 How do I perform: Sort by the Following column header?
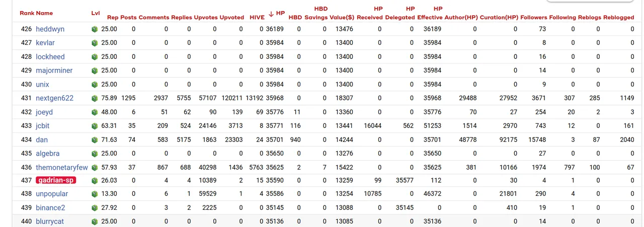click(562, 17)
